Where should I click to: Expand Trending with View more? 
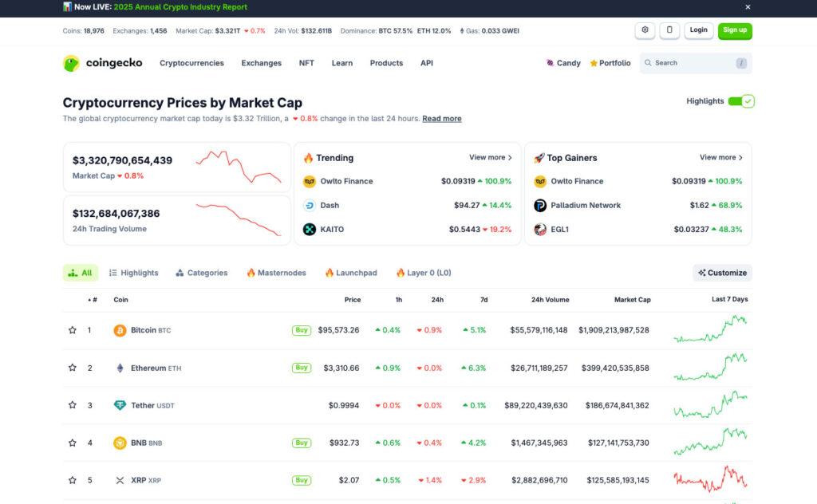[x=490, y=158]
